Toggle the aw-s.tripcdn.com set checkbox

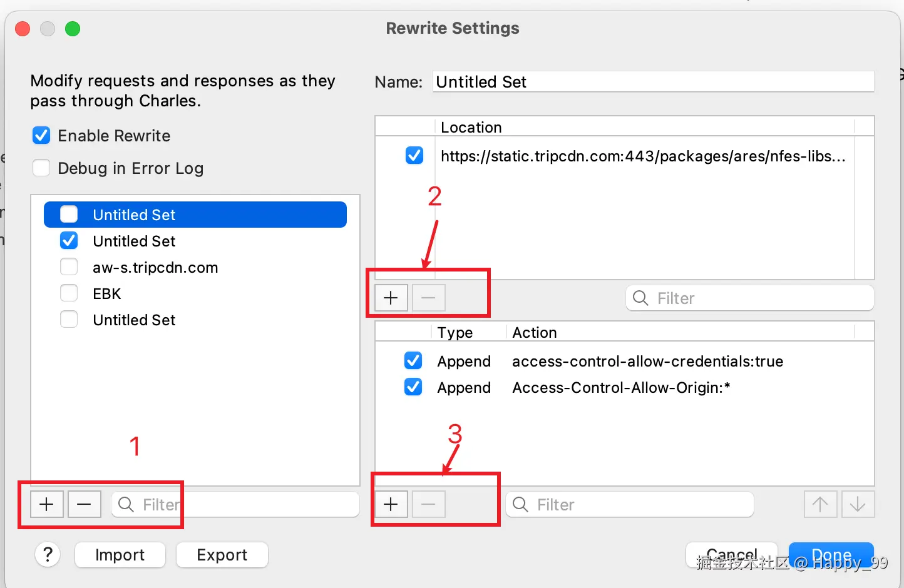[69, 267]
